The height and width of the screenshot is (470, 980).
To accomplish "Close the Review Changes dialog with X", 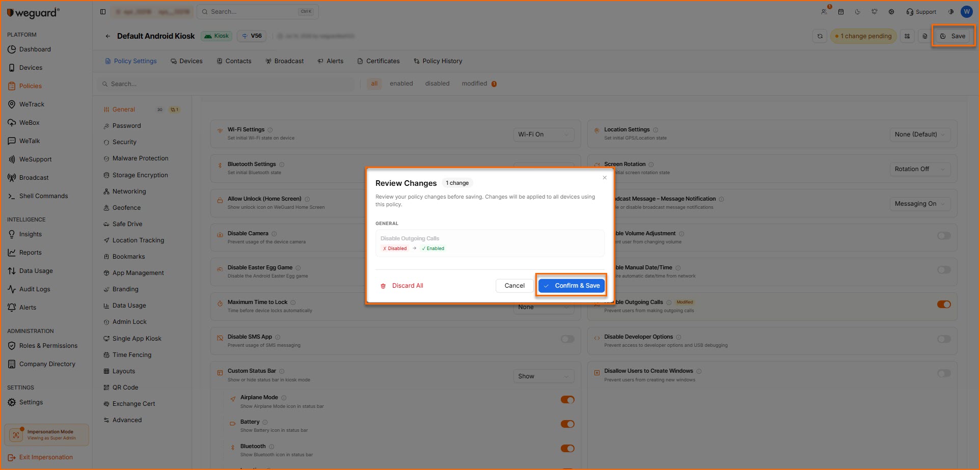I will point(605,178).
